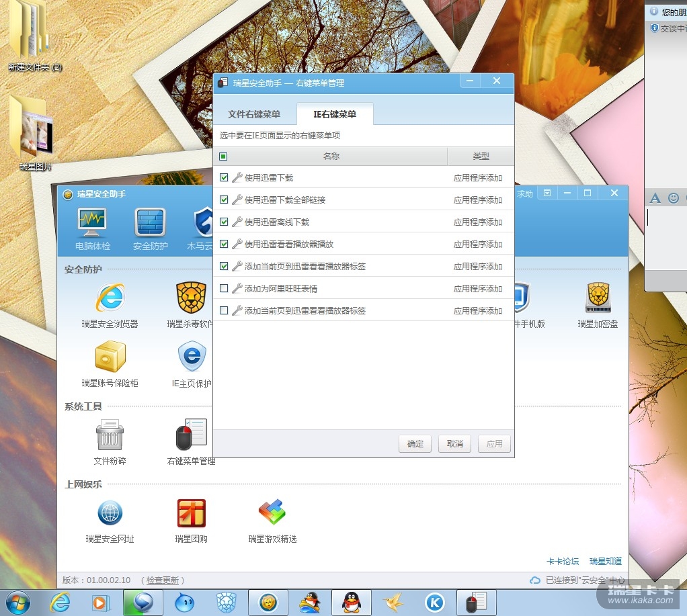Click 求助 in main window title bar
687x616 pixels.
coord(524,194)
